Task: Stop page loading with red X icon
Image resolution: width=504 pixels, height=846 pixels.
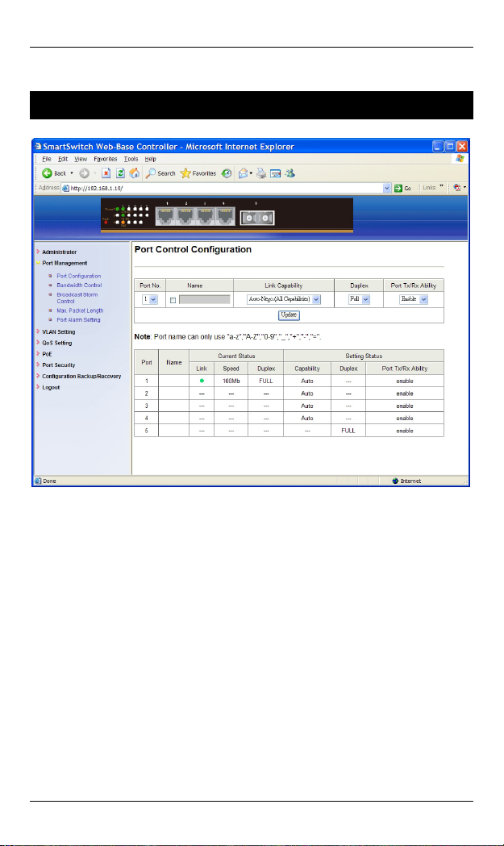Action: [x=106, y=173]
